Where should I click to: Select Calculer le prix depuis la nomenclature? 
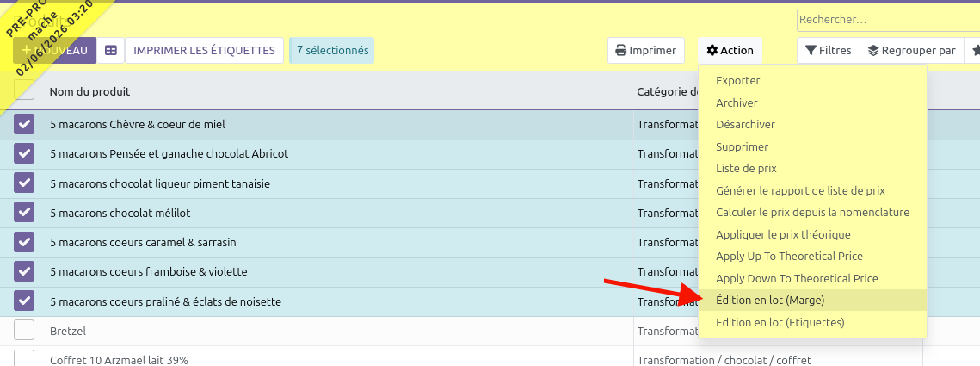tap(812, 213)
